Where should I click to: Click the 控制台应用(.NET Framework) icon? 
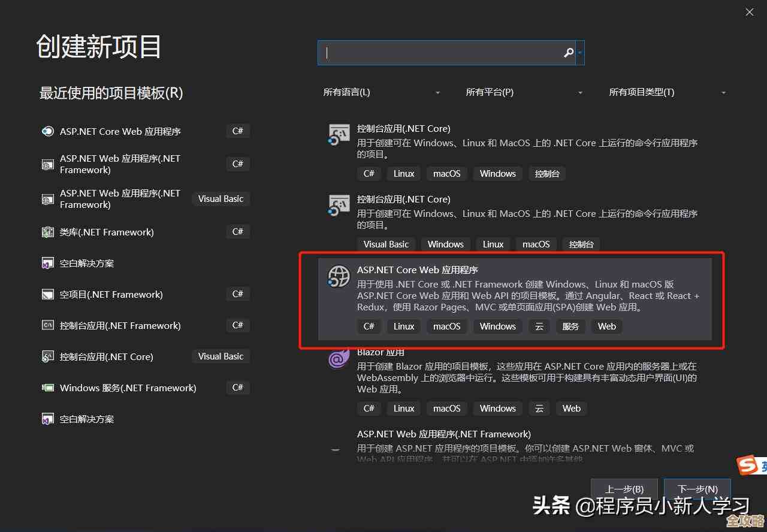click(x=47, y=325)
